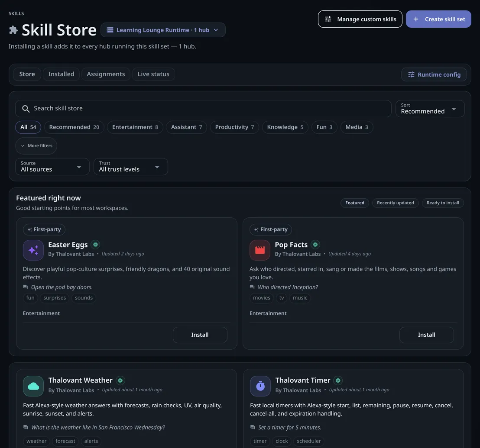480x448 pixels.
Task: Select the All 54 category chip
Action: click(28, 127)
